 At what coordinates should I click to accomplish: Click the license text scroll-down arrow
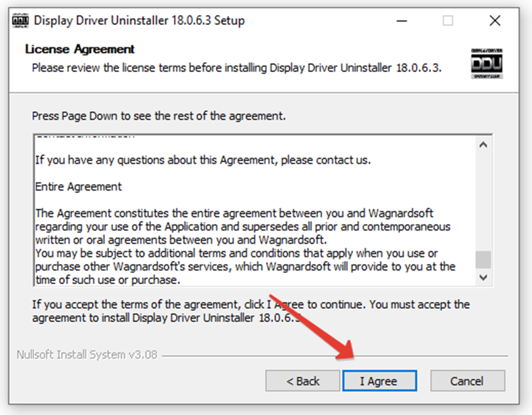483,277
